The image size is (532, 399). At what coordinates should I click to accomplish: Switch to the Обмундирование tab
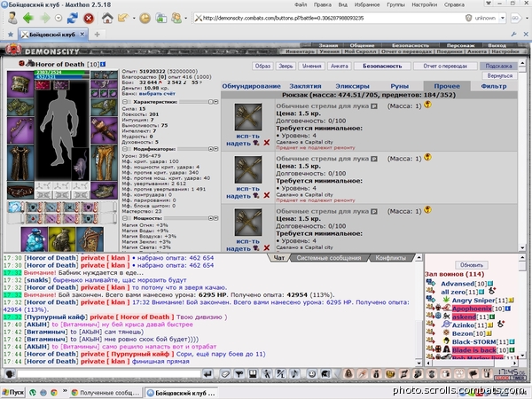click(252, 86)
